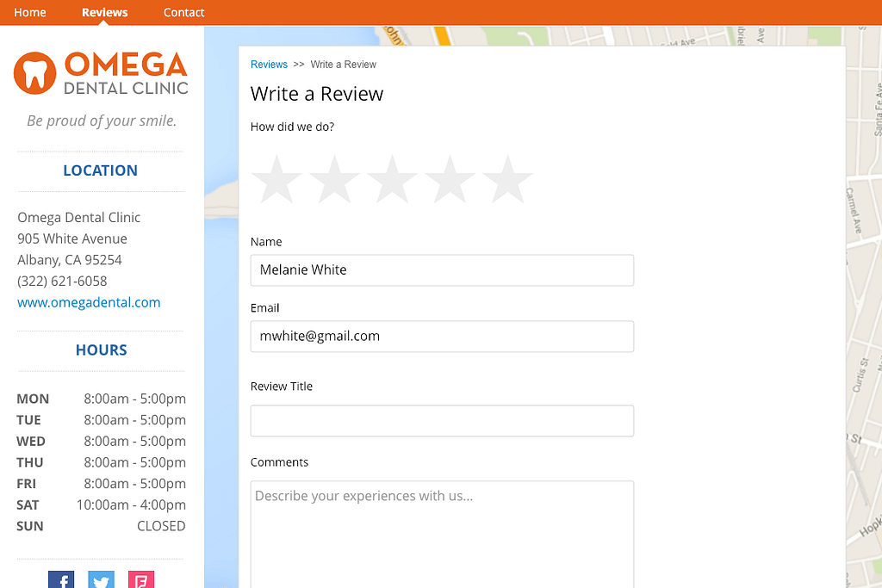Screen dimensions: 882x588
Task: Rate two stars
Action: point(335,179)
